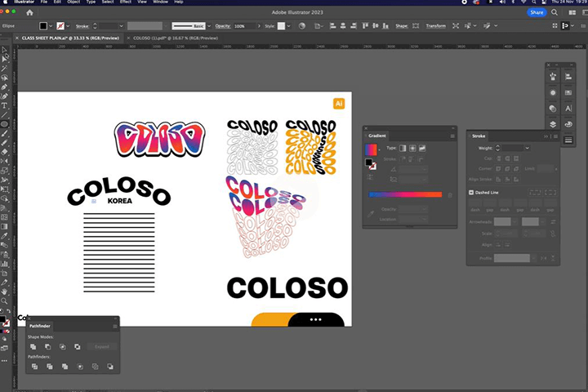Click the Exclude shape mode in Pathfinder
Screen dimensions: 588x392
click(x=77, y=346)
